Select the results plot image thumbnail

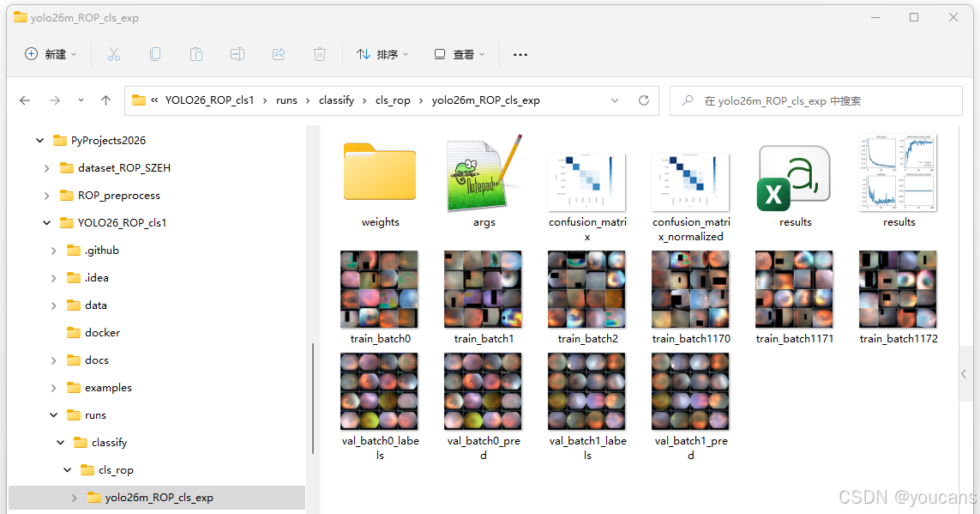point(899,172)
